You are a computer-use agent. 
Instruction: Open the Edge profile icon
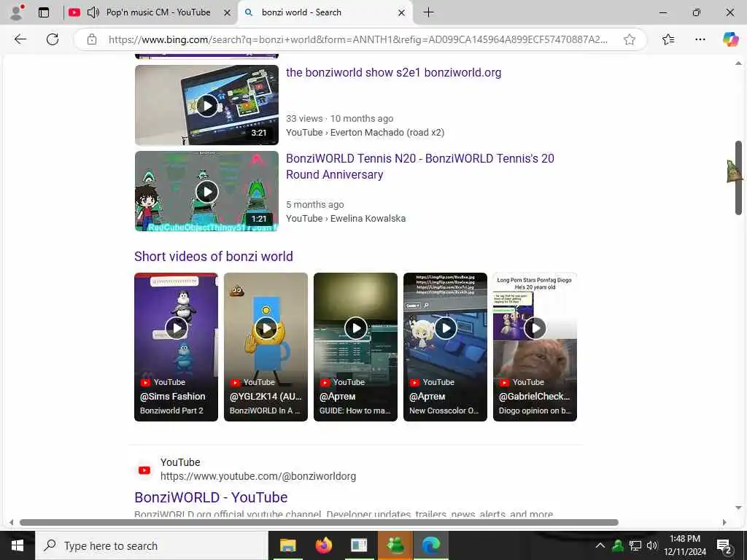pos(18,12)
